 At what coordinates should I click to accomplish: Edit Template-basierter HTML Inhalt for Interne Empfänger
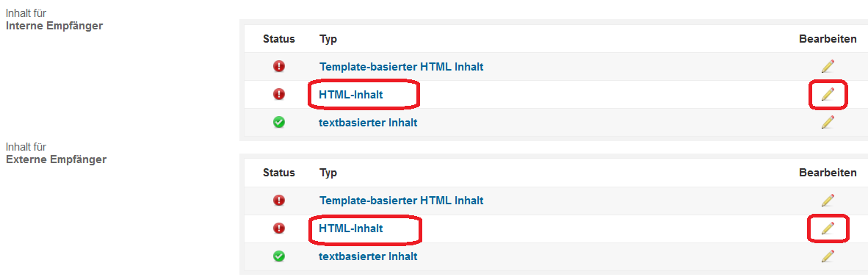coord(828,66)
